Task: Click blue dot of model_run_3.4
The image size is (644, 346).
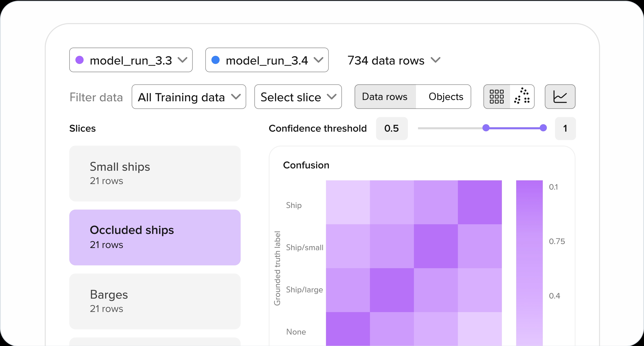Action: pos(215,60)
